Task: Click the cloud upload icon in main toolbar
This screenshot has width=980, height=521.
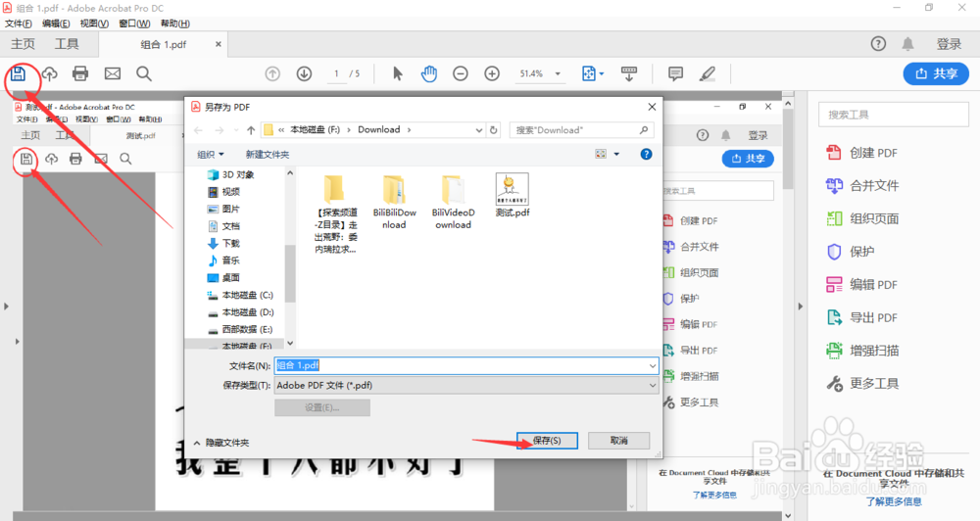Action: coord(49,73)
